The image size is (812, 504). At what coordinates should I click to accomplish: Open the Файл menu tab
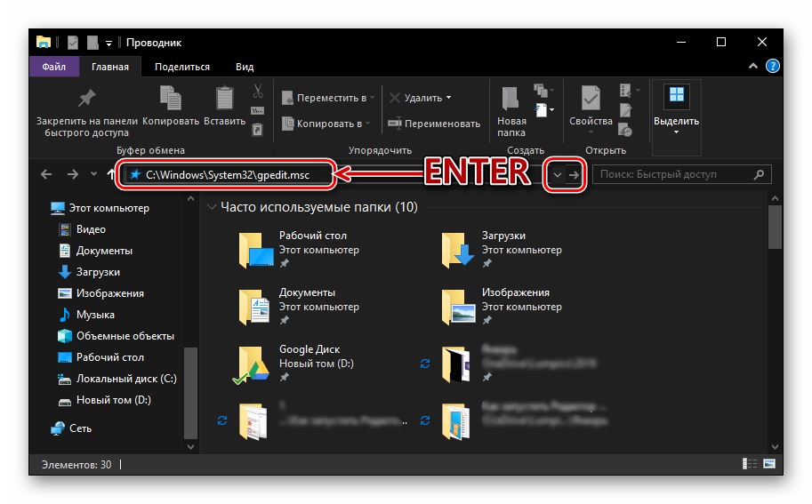point(53,67)
